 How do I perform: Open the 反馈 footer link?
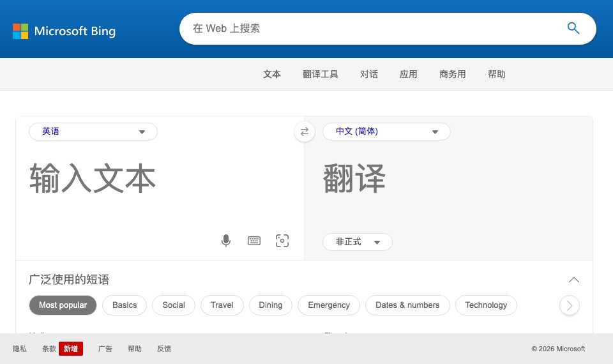[x=164, y=349]
